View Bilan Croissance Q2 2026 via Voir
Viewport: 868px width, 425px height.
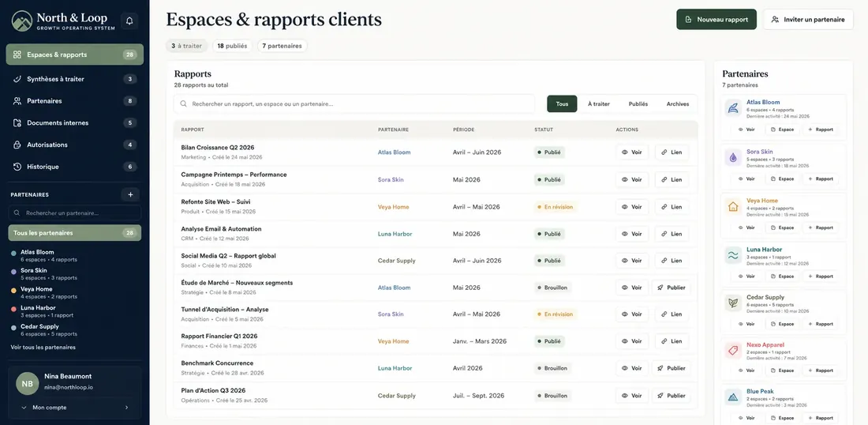(631, 152)
